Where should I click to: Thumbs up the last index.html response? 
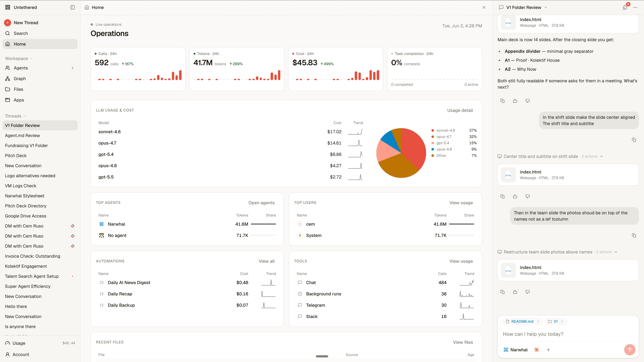[x=515, y=292]
